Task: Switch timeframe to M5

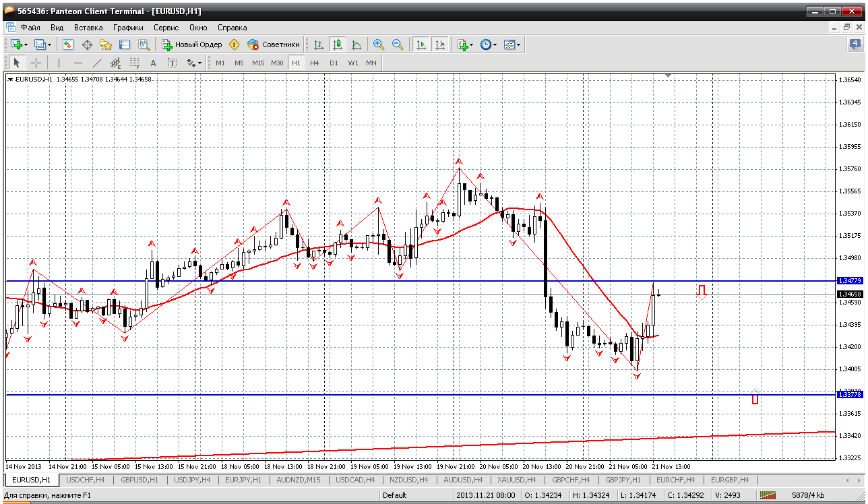Action: tap(239, 63)
